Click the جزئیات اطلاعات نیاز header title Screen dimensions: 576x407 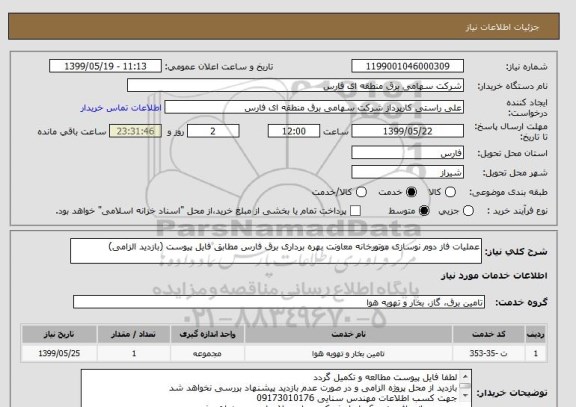(x=502, y=27)
